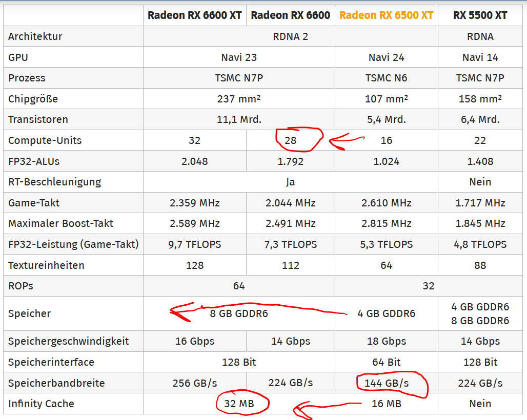Select the ROPs row label
The height and width of the screenshot is (420, 527).
pos(21,286)
